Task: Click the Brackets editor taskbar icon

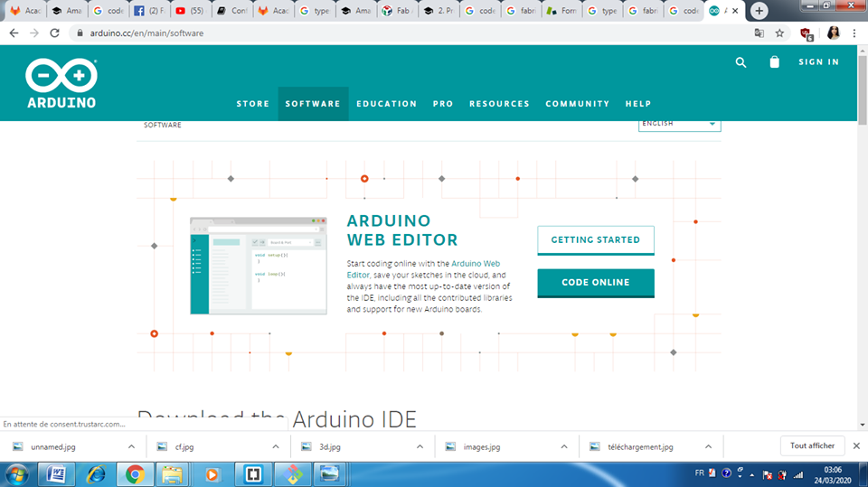Action: (x=253, y=474)
